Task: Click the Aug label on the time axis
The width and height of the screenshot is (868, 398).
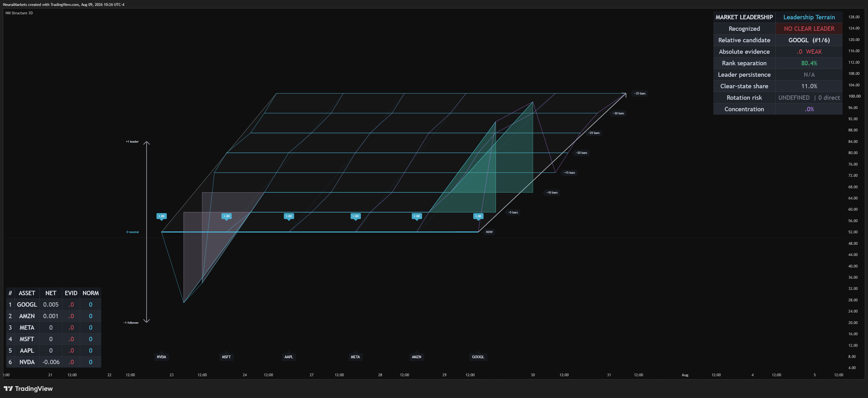Action: 685,375
